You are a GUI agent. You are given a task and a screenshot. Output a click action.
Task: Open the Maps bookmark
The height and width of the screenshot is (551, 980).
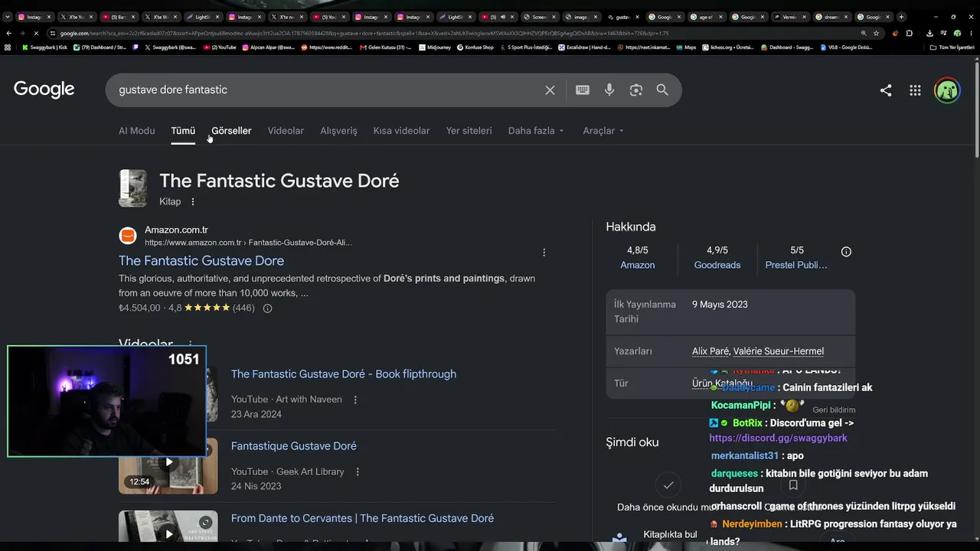pyautogui.click(x=686, y=47)
